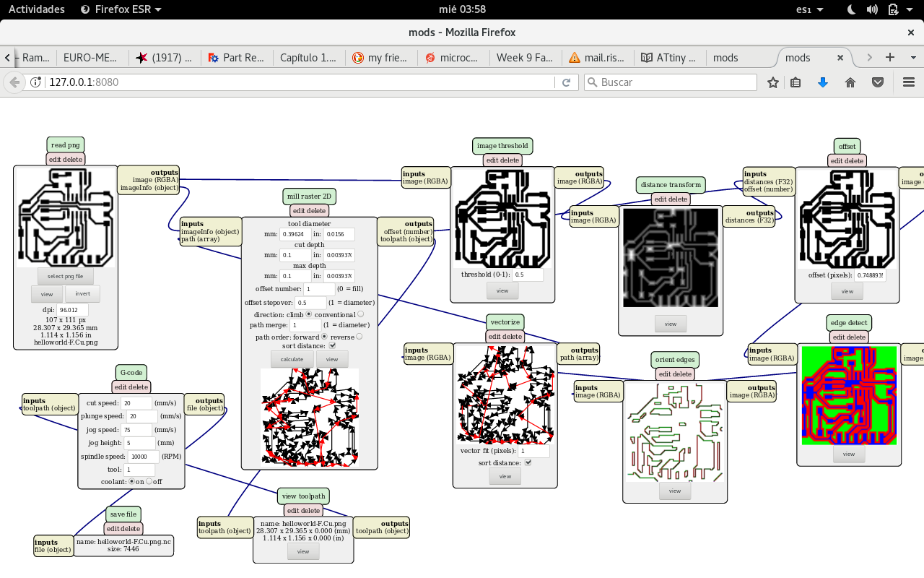924x578 pixels.
Task: Reload the current page
Action: click(x=567, y=82)
